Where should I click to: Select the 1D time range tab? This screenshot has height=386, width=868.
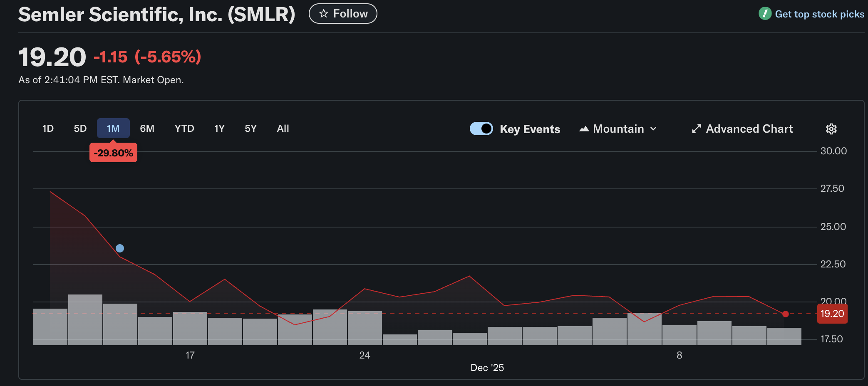point(48,129)
